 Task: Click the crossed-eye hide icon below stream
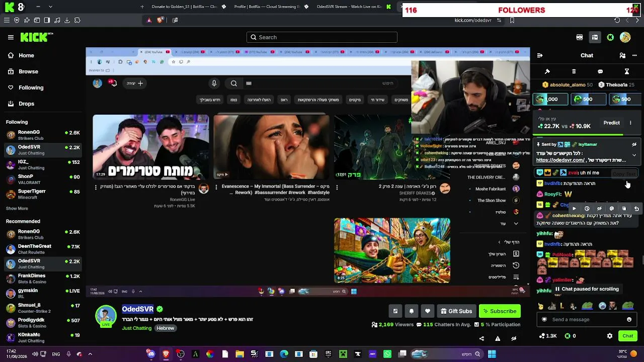click(514, 338)
